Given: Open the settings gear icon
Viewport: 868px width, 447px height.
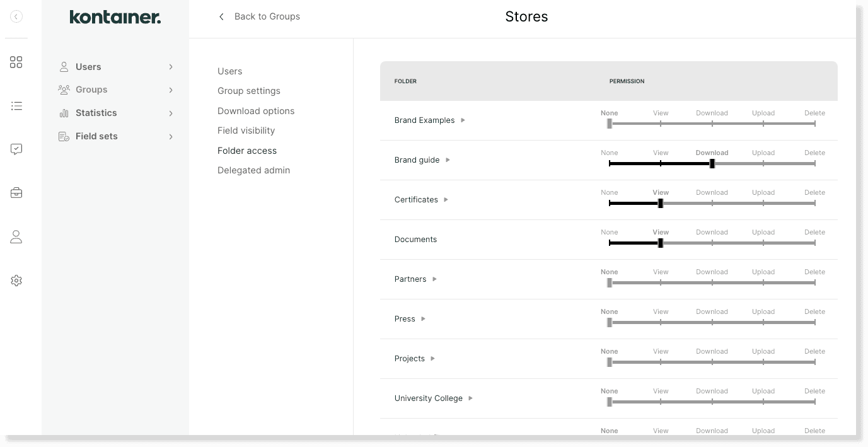Looking at the screenshot, I should coord(16,281).
